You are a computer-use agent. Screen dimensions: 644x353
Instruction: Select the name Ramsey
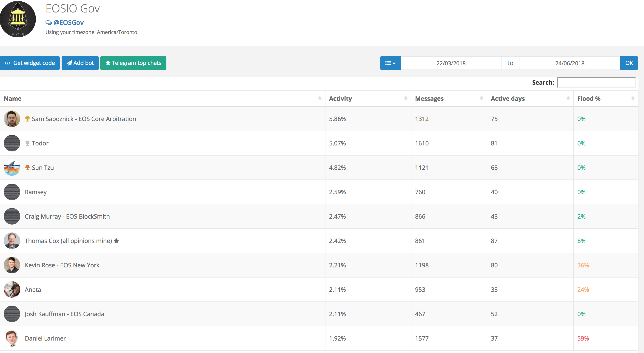[x=36, y=192]
